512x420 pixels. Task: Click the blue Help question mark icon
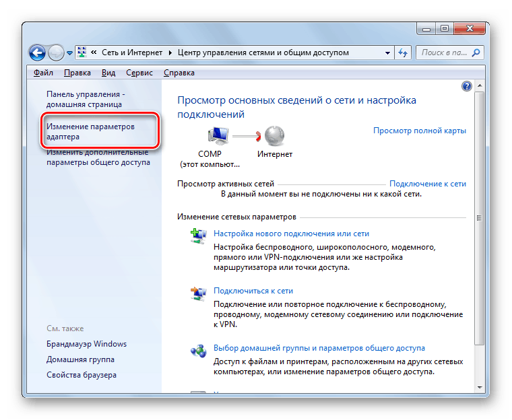(x=467, y=86)
